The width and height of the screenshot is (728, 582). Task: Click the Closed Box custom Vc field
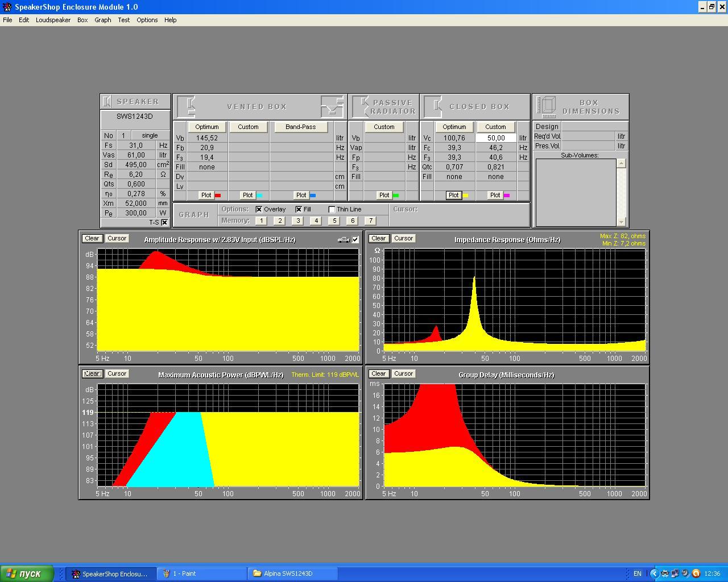(x=495, y=138)
